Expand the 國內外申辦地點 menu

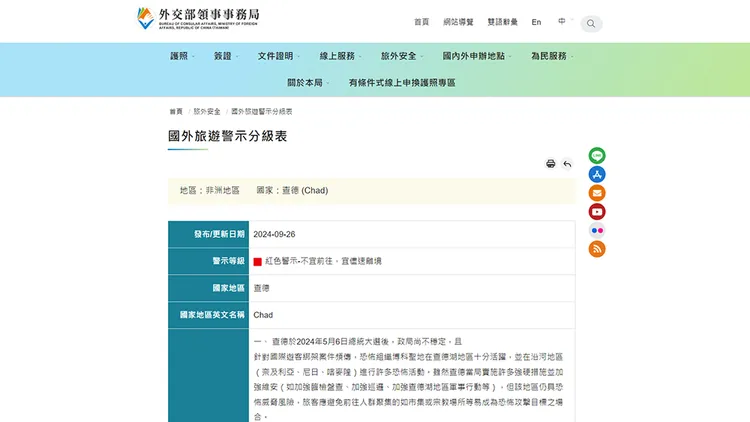tap(477, 56)
